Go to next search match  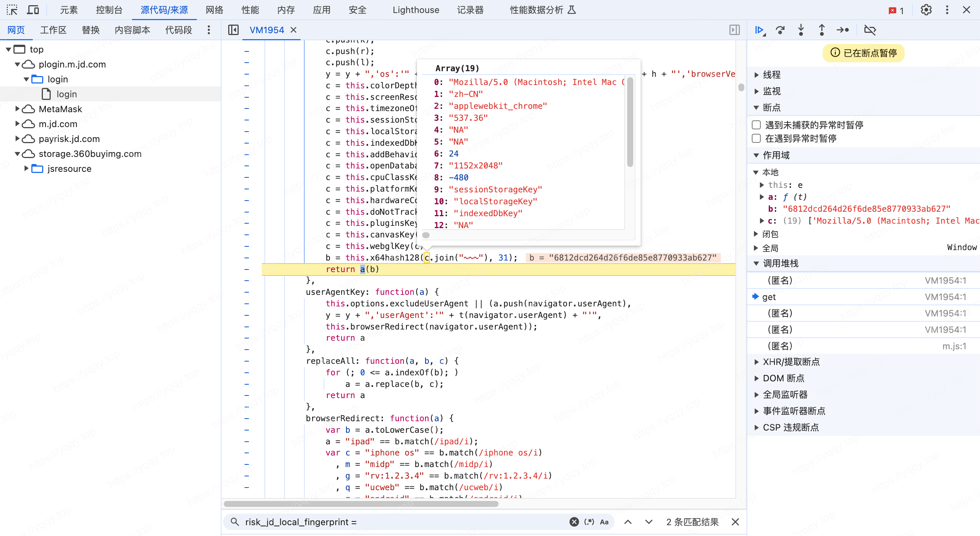(648, 522)
